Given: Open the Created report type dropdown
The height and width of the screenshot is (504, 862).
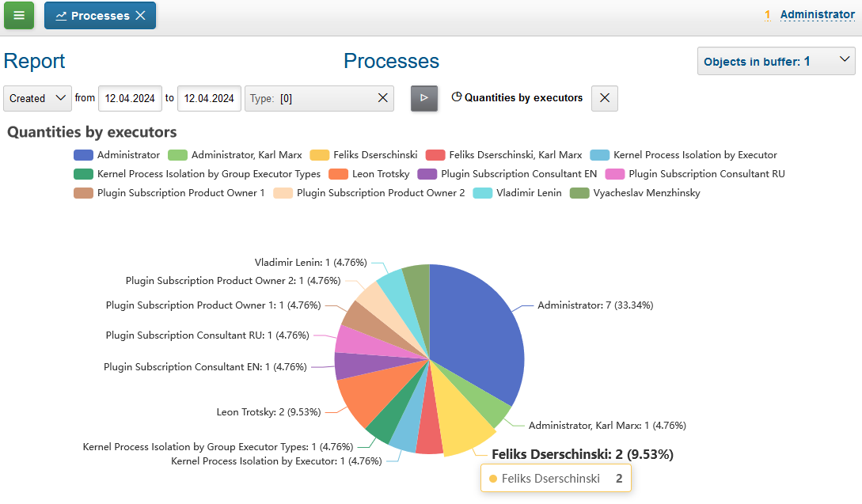Looking at the screenshot, I should coord(37,98).
